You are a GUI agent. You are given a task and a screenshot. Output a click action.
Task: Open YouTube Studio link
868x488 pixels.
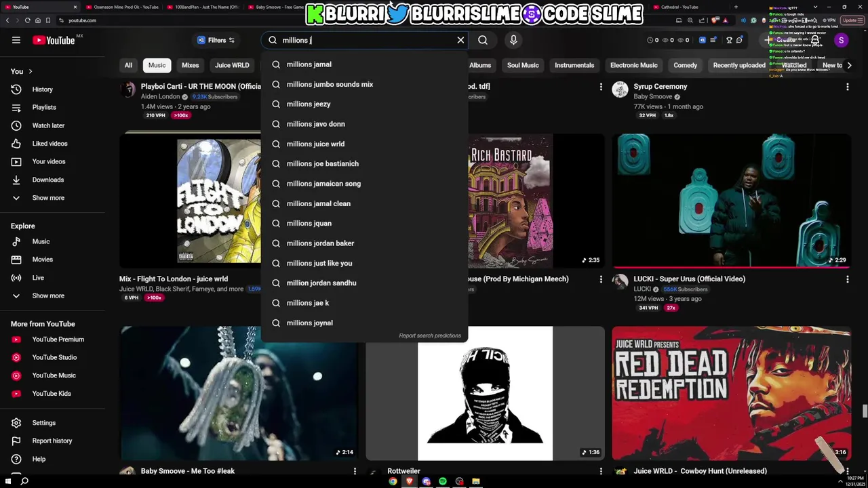coord(54,357)
